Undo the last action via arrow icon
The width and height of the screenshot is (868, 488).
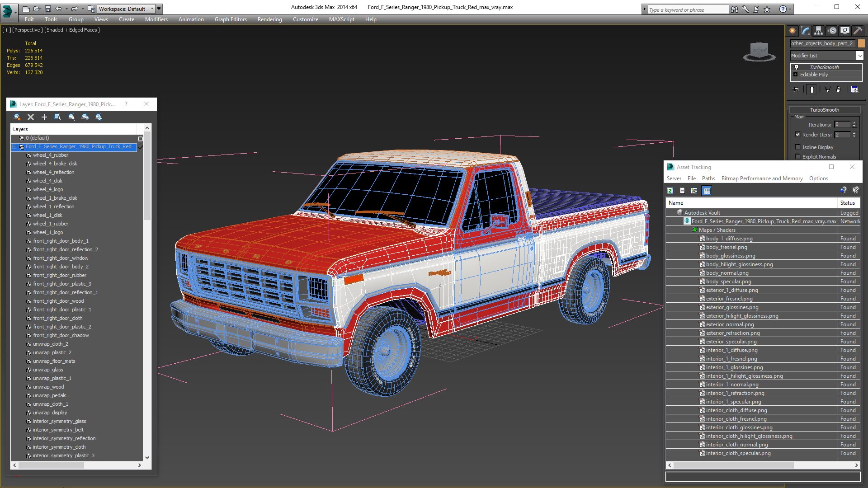pos(59,9)
